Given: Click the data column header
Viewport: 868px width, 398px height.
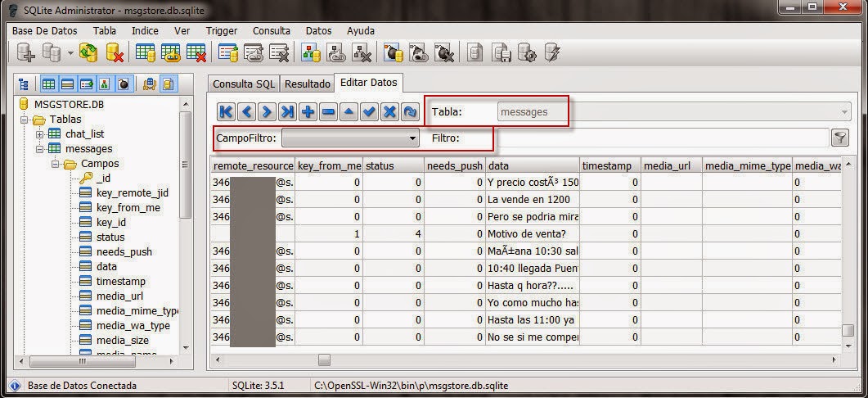Looking at the screenshot, I should (x=533, y=165).
